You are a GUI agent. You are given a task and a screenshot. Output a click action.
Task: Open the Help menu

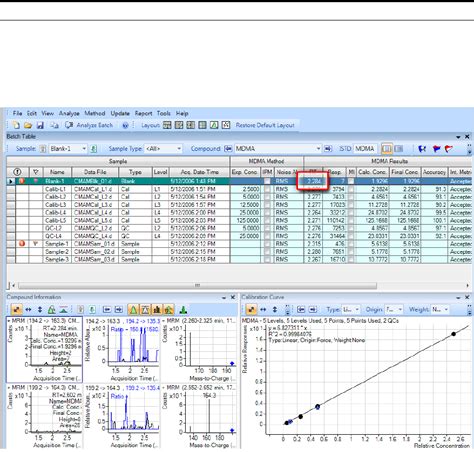click(x=182, y=113)
